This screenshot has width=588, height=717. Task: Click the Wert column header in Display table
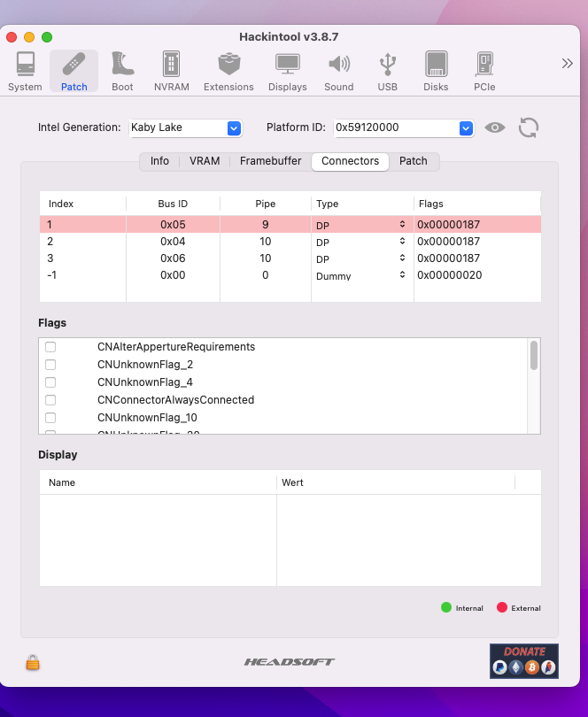point(396,483)
